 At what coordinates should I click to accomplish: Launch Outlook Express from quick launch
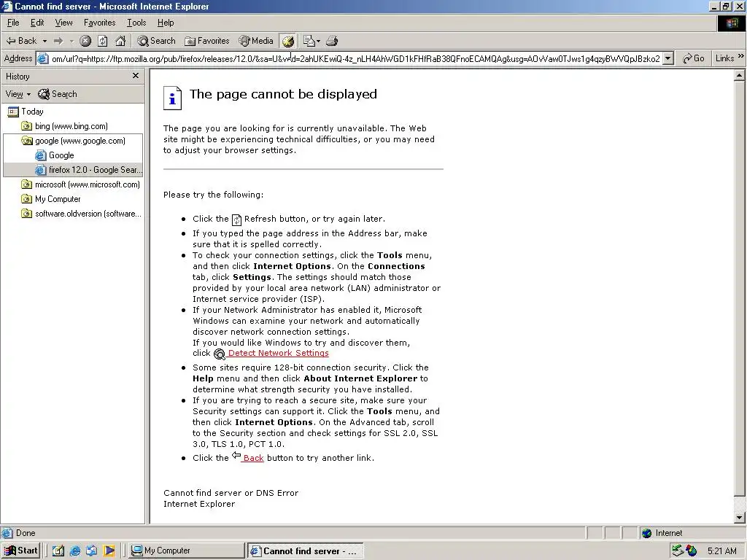(x=91, y=551)
